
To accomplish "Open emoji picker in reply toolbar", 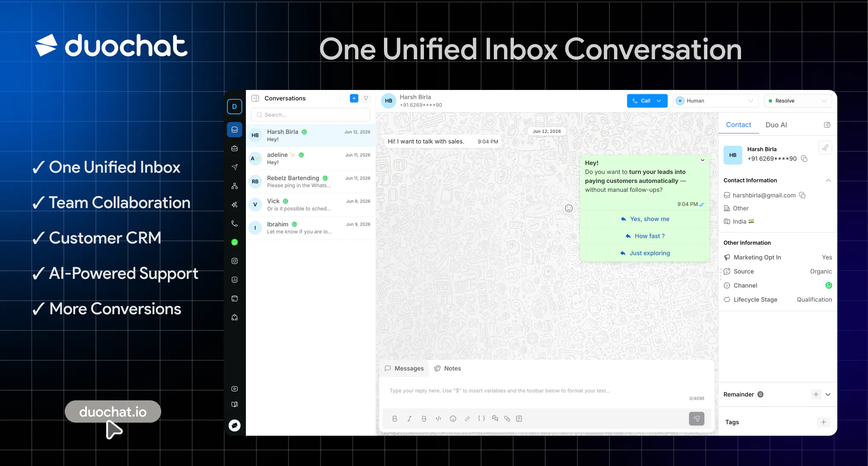I will [453, 419].
